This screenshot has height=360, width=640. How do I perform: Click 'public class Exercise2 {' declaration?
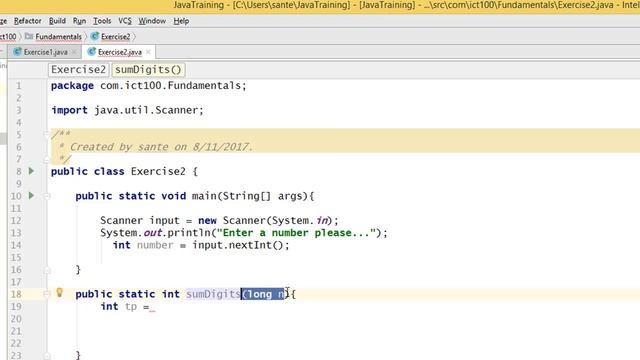click(124, 171)
